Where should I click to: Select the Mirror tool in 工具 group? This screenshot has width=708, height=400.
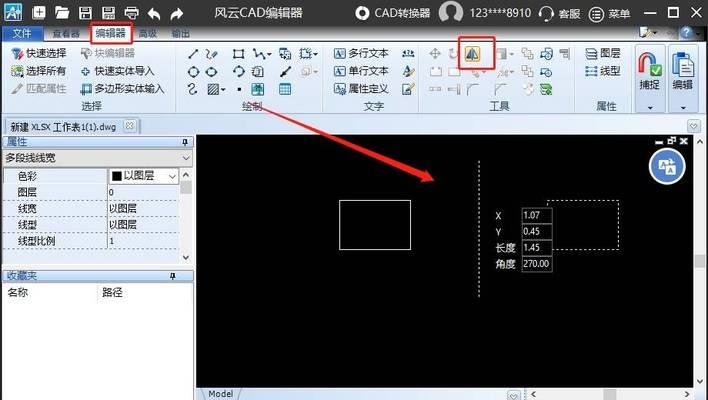[x=472, y=53]
